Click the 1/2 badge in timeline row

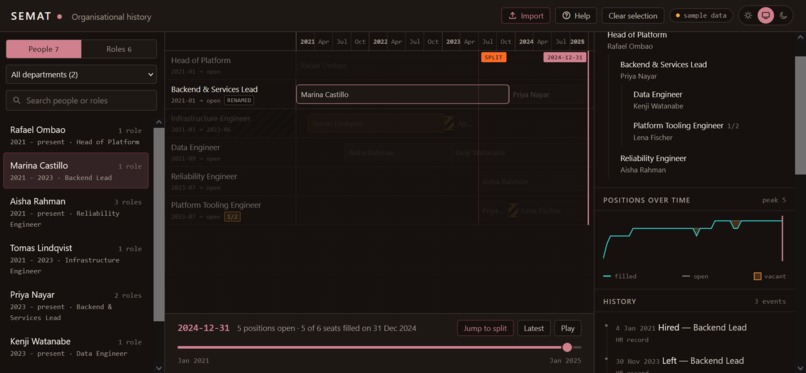(x=232, y=217)
